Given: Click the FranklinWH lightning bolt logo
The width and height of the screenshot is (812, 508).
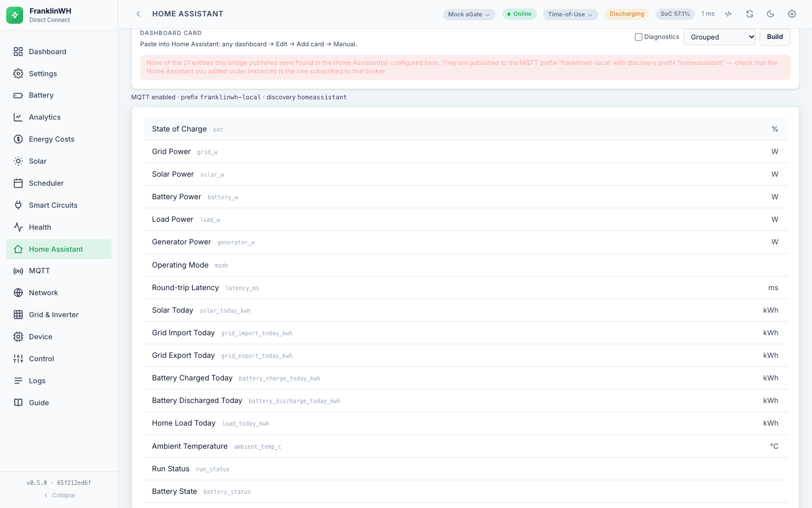Looking at the screenshot, I should (x=15, y=15).
